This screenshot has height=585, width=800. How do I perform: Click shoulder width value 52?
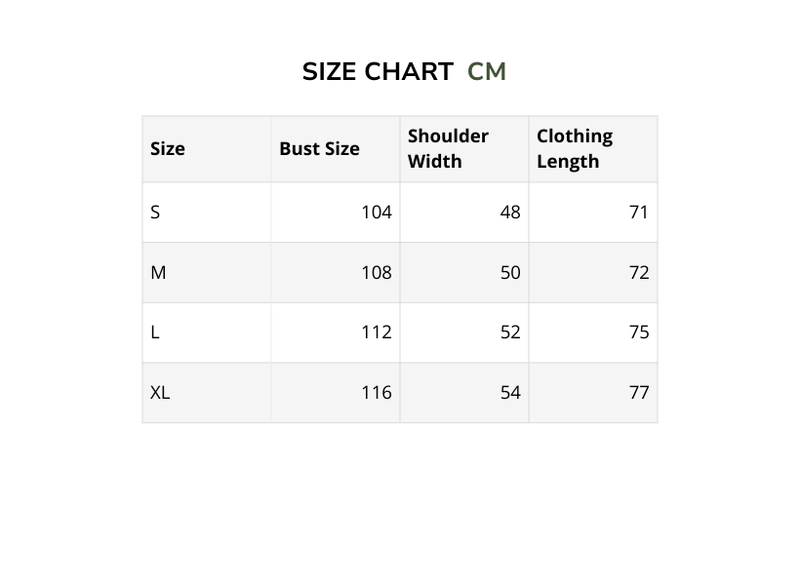(510, 332)
